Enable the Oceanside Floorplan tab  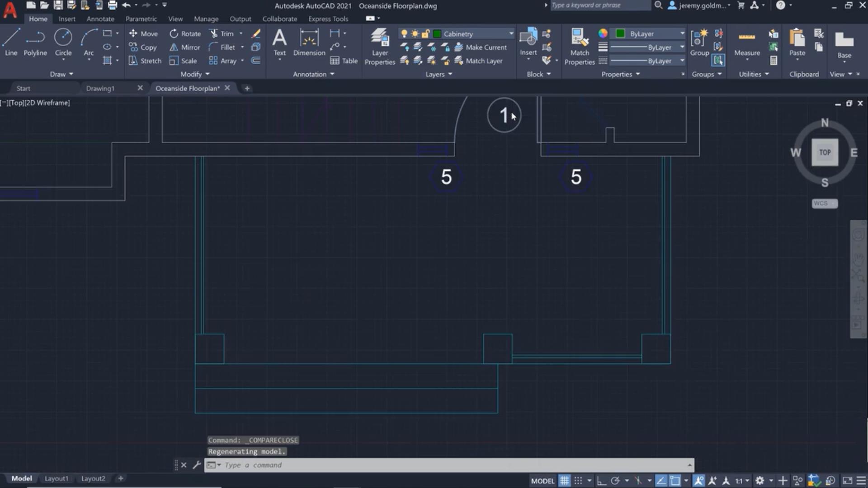[x=187, y=88]
